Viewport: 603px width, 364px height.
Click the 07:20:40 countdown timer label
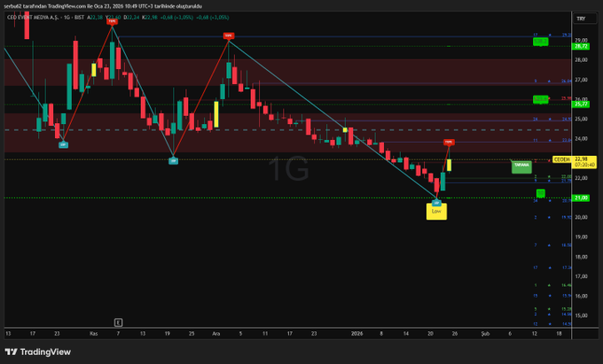[584, 165]
